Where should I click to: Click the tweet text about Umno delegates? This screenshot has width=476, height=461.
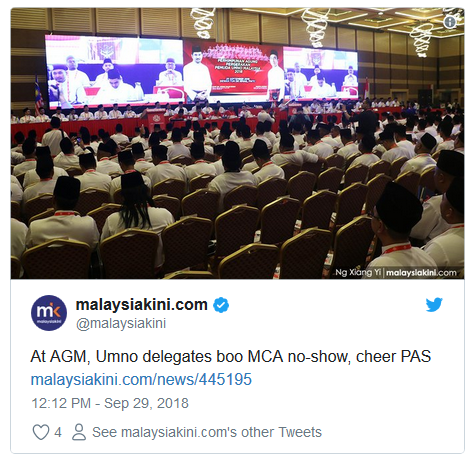pos(231,356)
